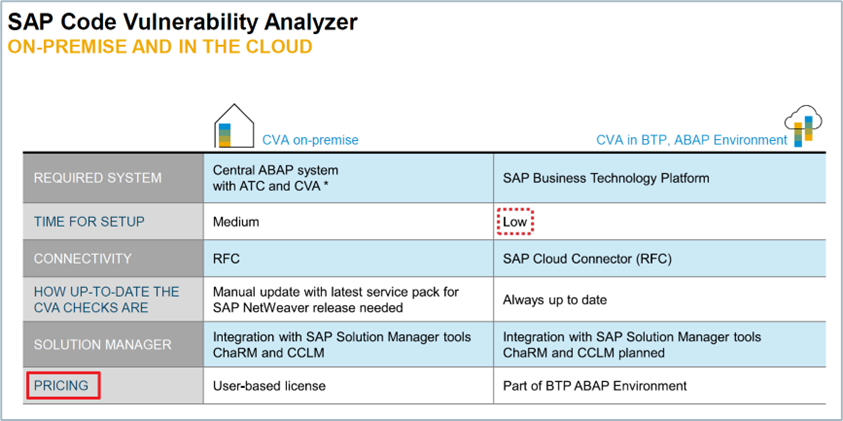Select the TIME FOR SETUP row header
843x421 pixels.
click(89, 222)
